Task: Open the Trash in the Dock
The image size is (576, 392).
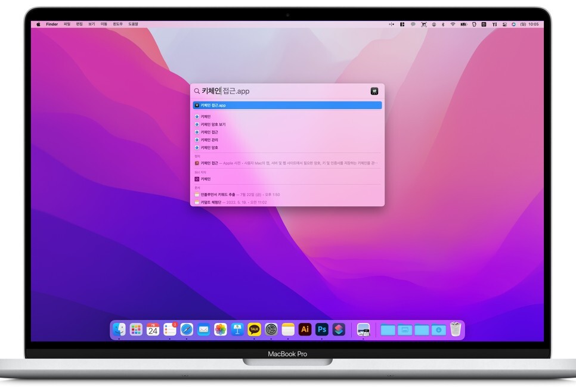Action: click(456, 329)
